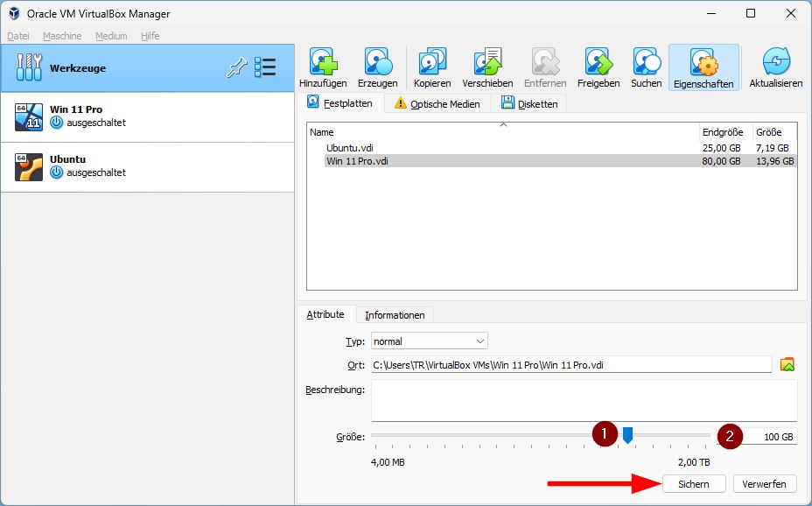Switch to the Informationen tab

(x=395, y=315)
